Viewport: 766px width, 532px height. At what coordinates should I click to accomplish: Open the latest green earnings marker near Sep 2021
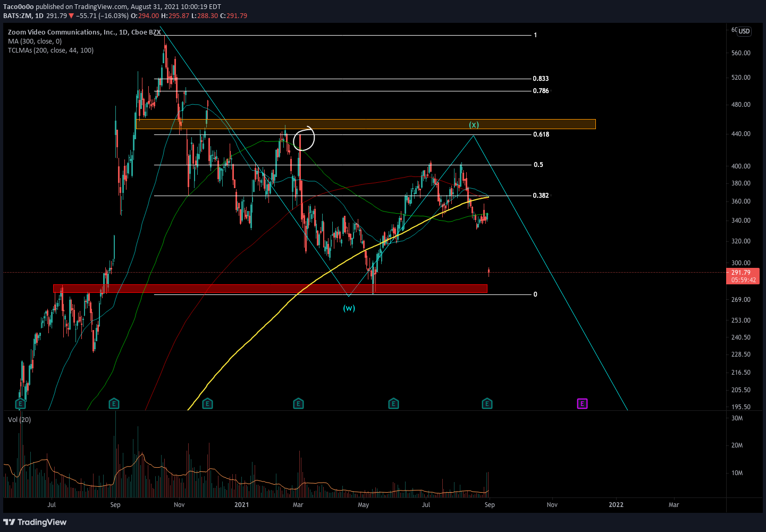click(487, 404)
